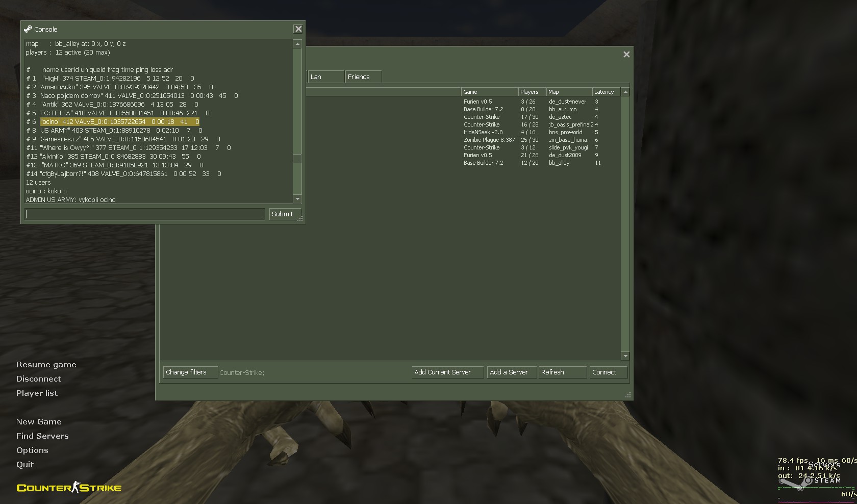
Task: Submit the console command
Action: pos(285,214)
